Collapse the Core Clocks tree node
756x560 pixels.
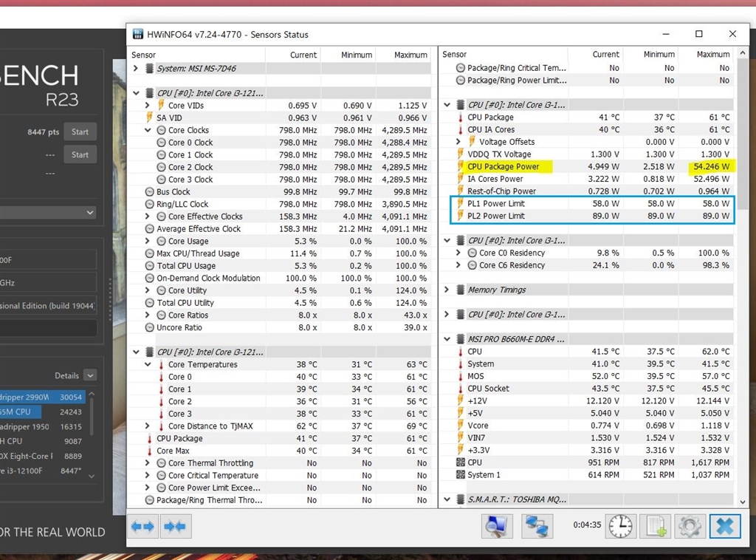(x=148, y=130)
